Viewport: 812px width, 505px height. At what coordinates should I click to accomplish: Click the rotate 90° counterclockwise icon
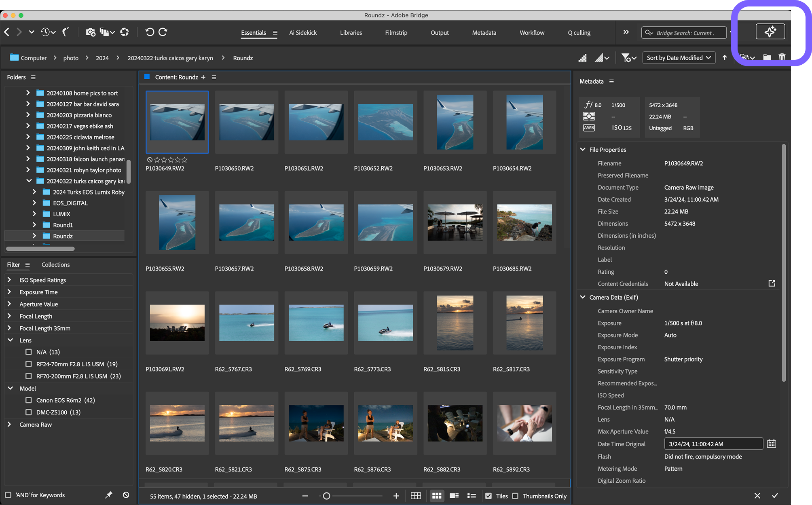click(150, 32)
